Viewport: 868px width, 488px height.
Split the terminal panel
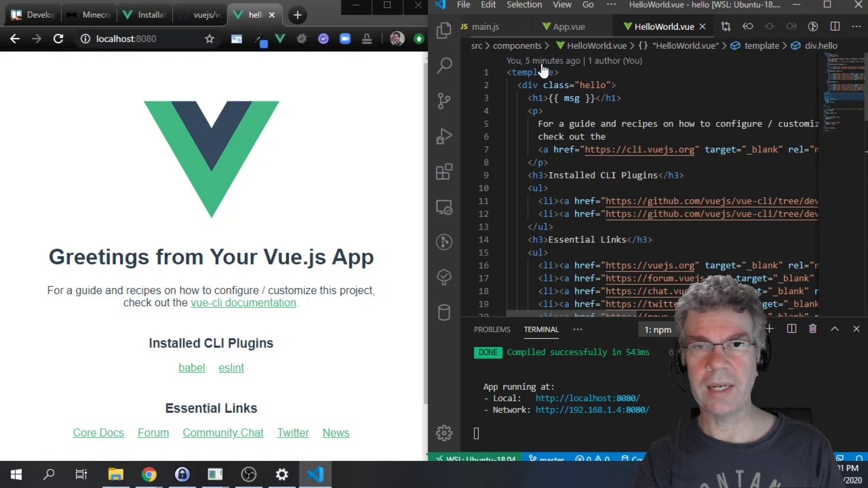coord(791,329)
